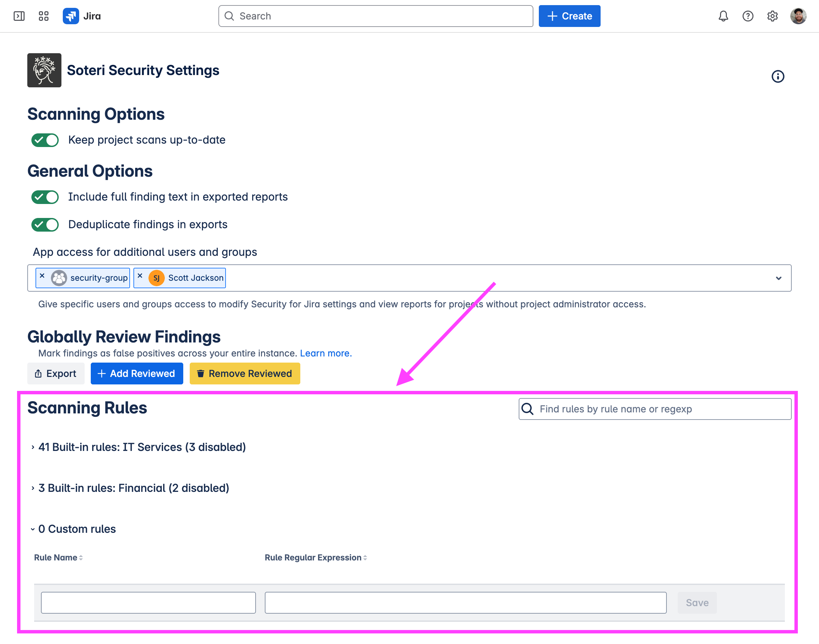This screenshot has height=644, width=819.
Task: Open the help question mark icon
Action: (747, 16)
